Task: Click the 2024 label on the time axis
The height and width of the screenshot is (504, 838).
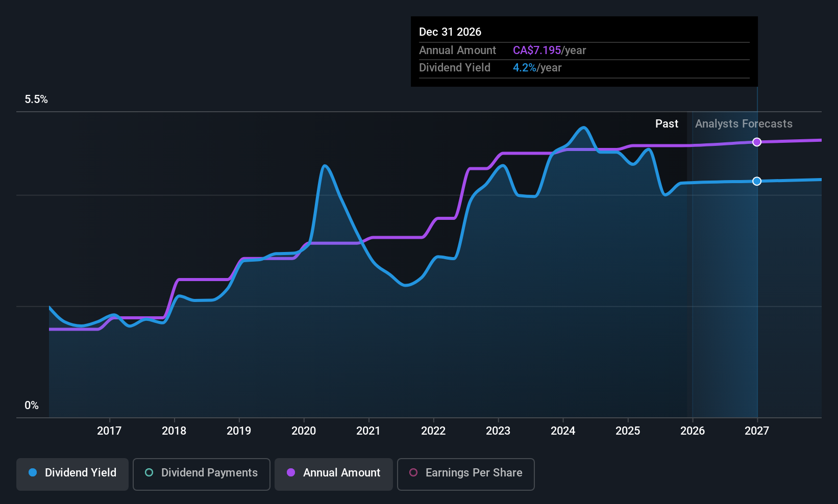Action: click(x=563, y=431)
